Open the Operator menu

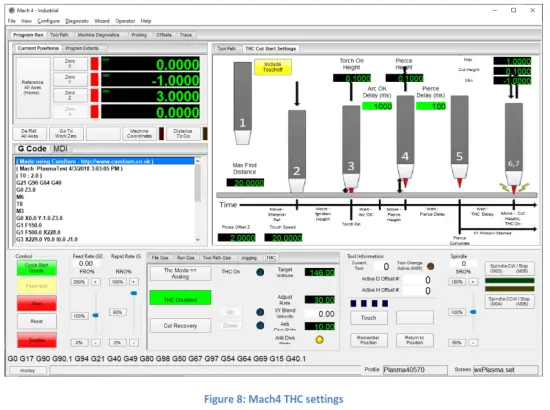click(125, 21)
